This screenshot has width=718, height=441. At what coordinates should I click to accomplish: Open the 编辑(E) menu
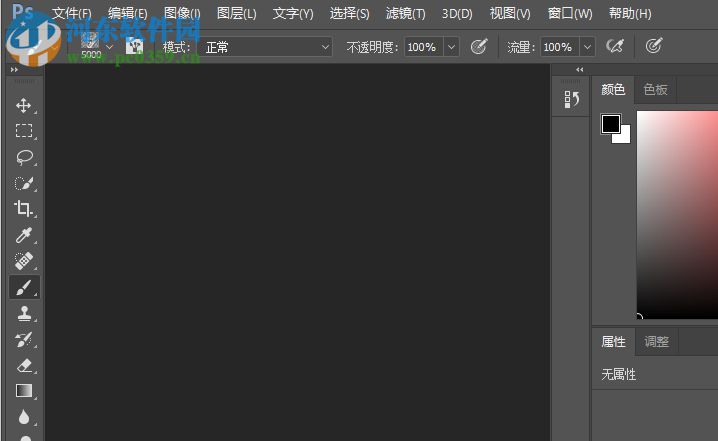(x=127, y=13)
